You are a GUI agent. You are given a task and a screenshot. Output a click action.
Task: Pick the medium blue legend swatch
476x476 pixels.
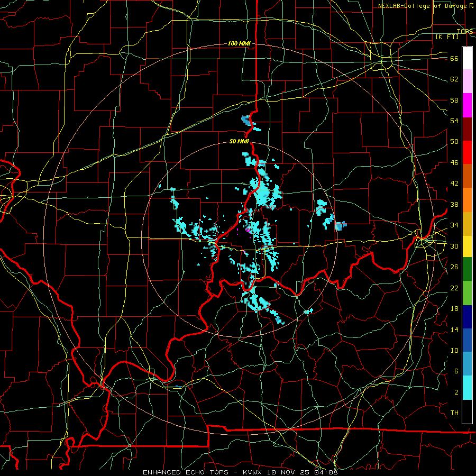click(467, 340)
